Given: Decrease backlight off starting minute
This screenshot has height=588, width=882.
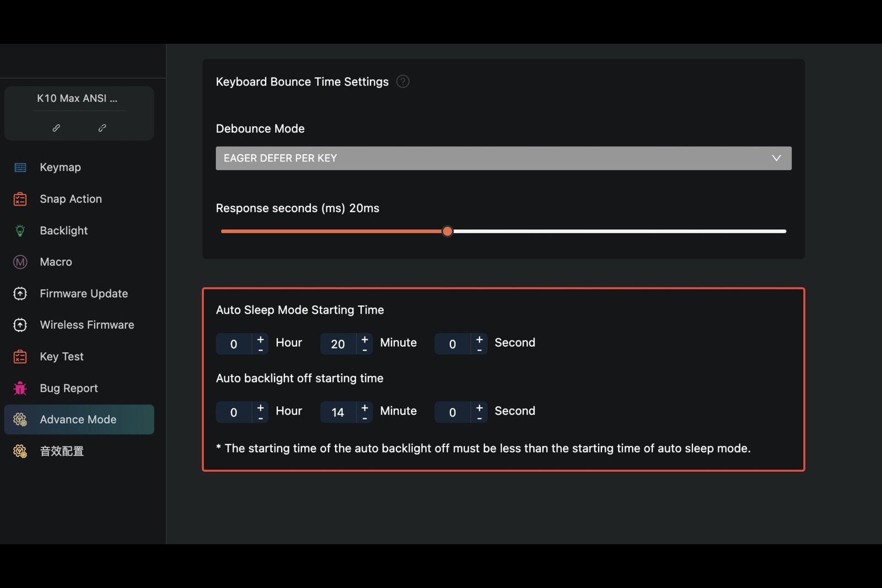Looking at the screenshot, I should click(x=364, y=417).
